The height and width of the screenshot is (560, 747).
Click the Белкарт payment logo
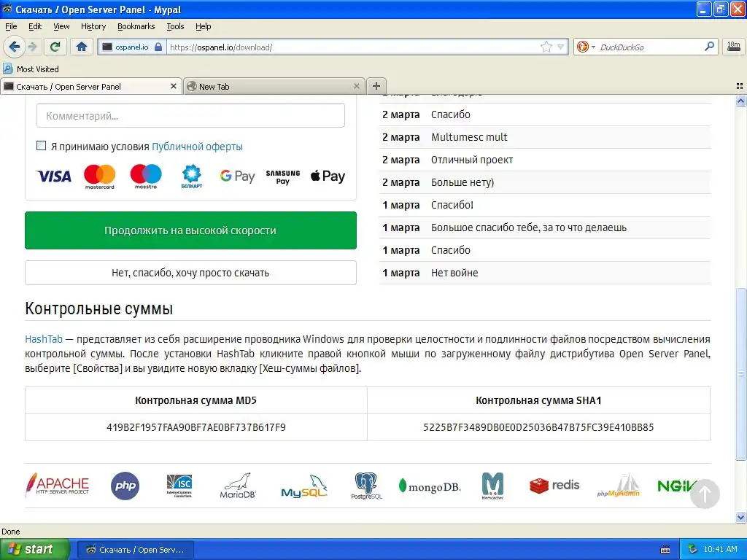point(192,176)
